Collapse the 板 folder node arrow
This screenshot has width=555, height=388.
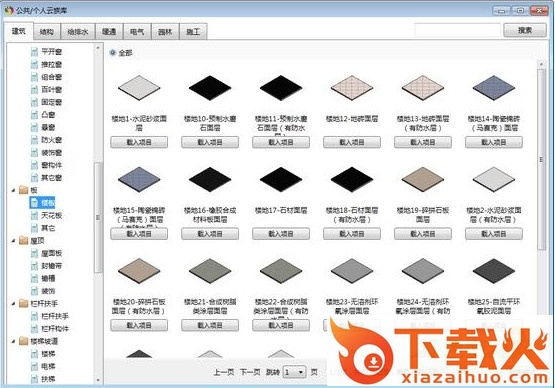[13, 190]
